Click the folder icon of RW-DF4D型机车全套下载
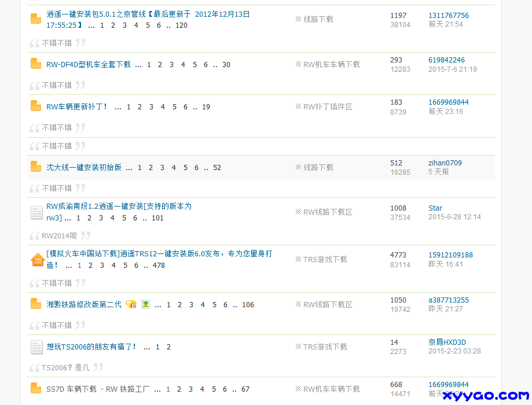Image resolution: width=532 pixels, height=405 pixels. click(35, 64)
